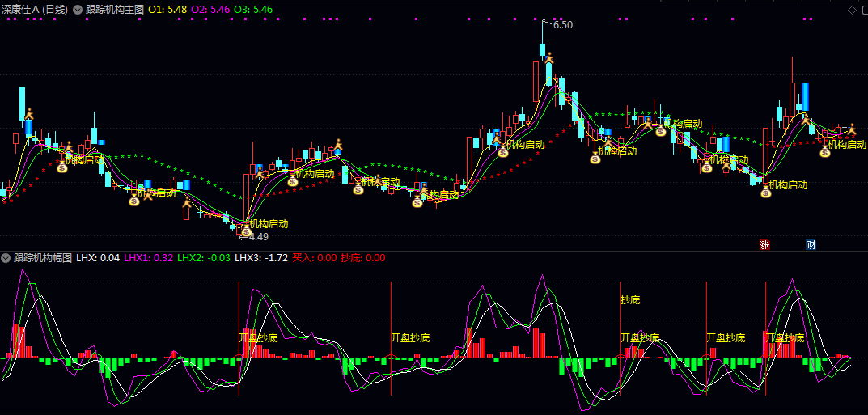Screen dimensions: 868x415
Task: Expand the 跟踪机构主图 indicator dropdown arrow
Action: [x=77, y=10]
